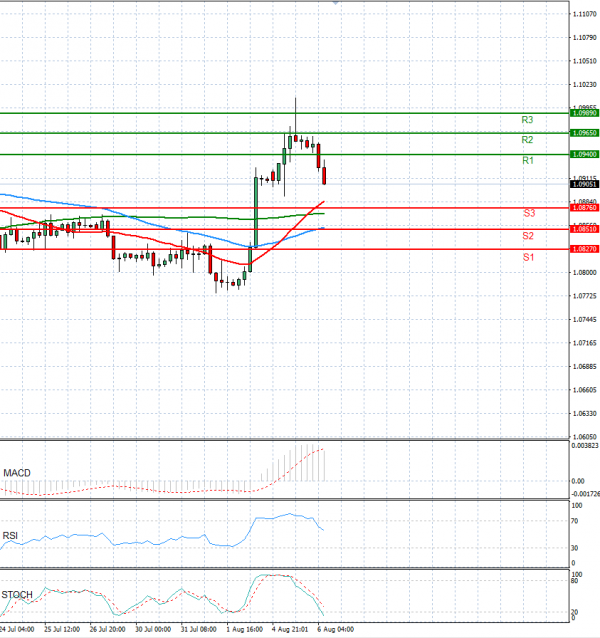This screenshot has height=638, width=600.
Task: Select the red 1.08270 price tag
Action: 585,249
